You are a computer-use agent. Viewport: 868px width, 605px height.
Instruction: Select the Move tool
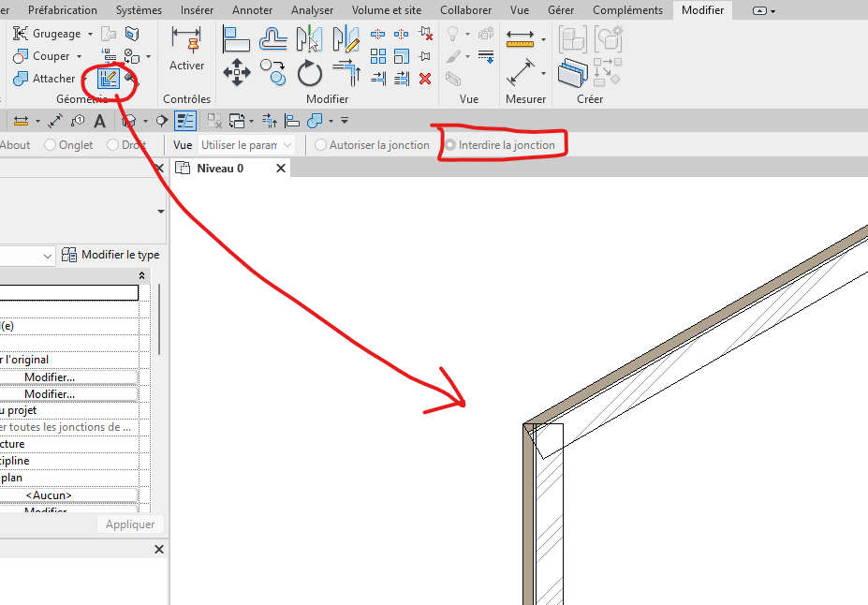237,72
